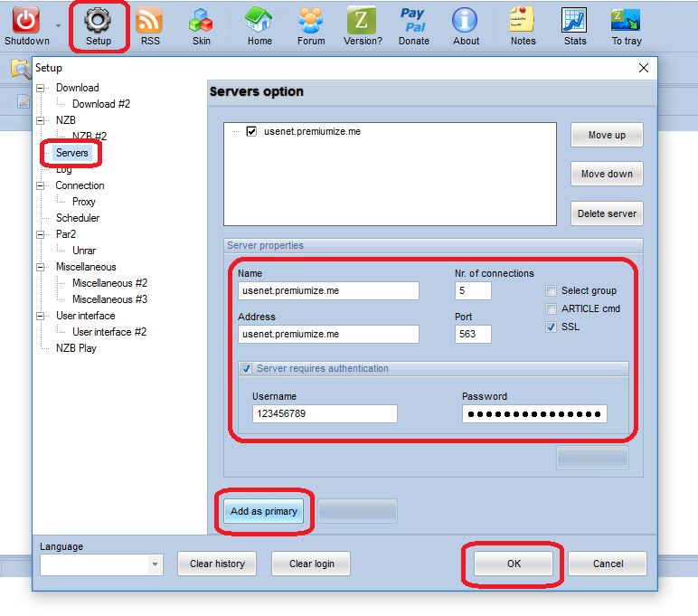Open Setup gear icon in toolbar
The width and height of the screenshot is (698, 616).
click(98, 21)
